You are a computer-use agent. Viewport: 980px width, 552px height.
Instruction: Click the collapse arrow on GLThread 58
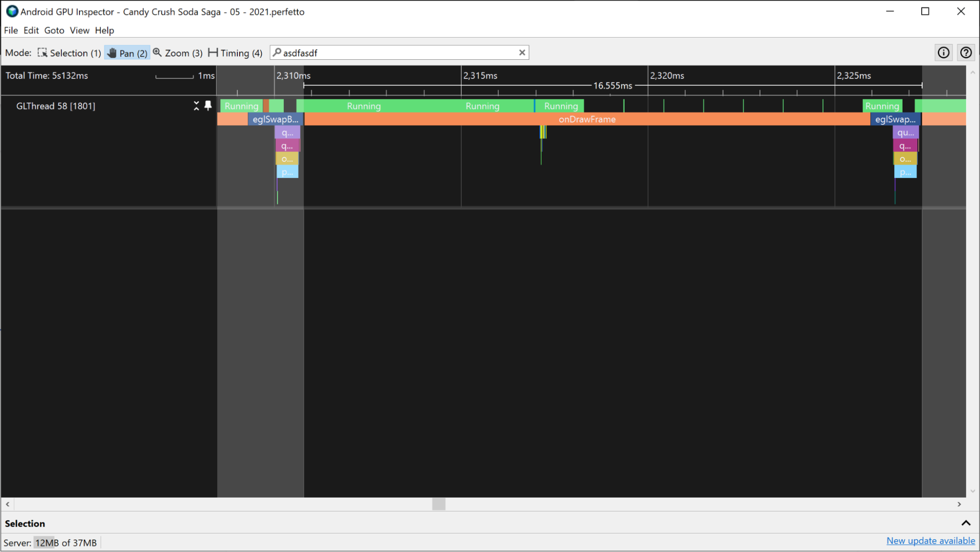pyautogui.click(x=197, y=106)
